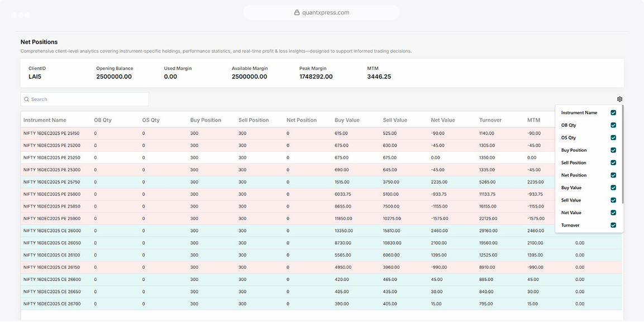Screen dimensions: 644x322
Task: Click Buy Value cell 13350.00
Action: (344, 231)
